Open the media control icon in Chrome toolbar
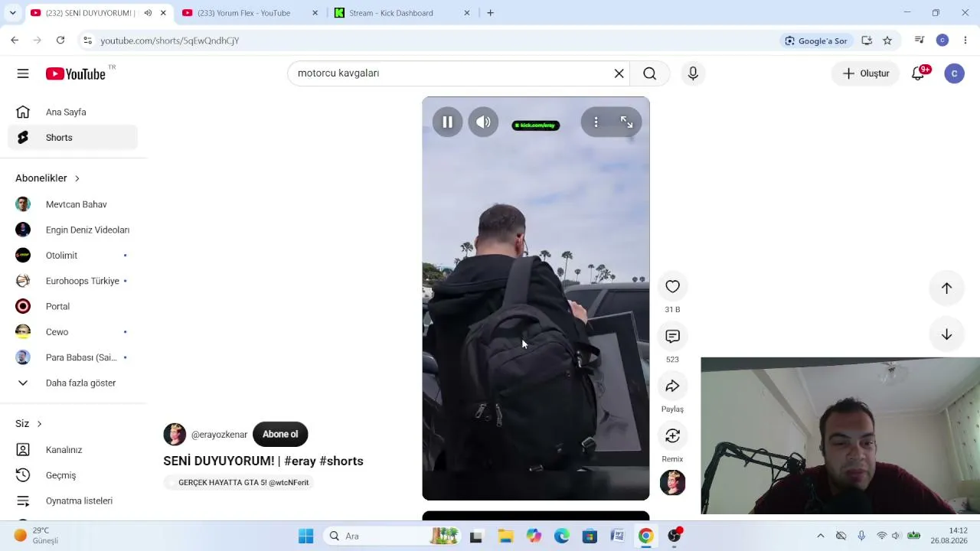The height and width of the screenshot is (551, 980). (x=920, y=41)
